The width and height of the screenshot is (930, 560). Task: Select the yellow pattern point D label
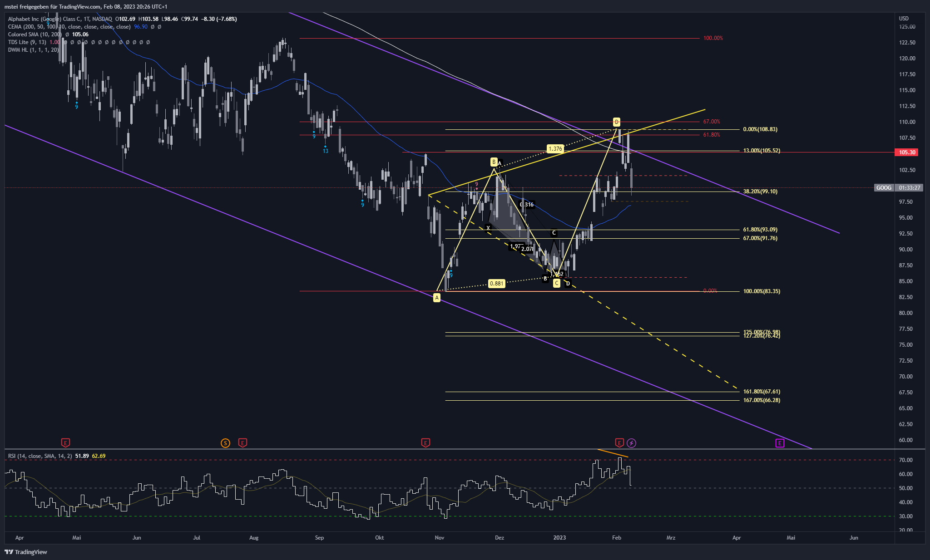pyautogui.click(x=616, y=122)
